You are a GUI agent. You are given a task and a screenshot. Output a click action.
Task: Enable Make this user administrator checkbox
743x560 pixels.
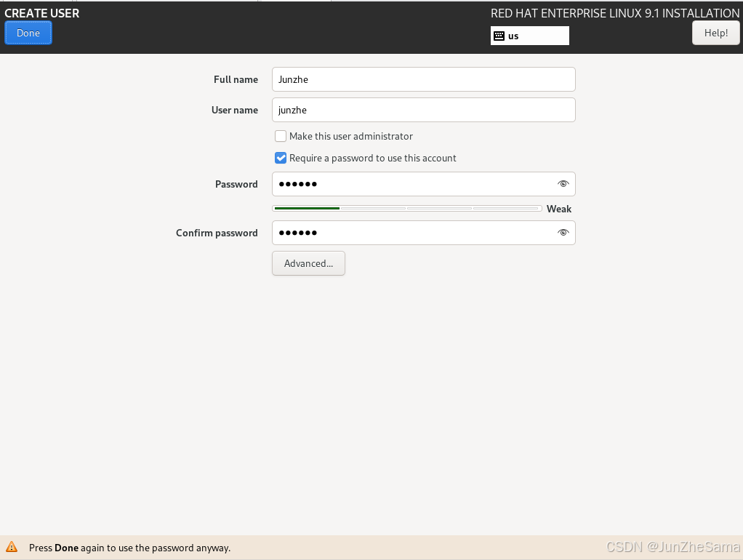[281, 136]
